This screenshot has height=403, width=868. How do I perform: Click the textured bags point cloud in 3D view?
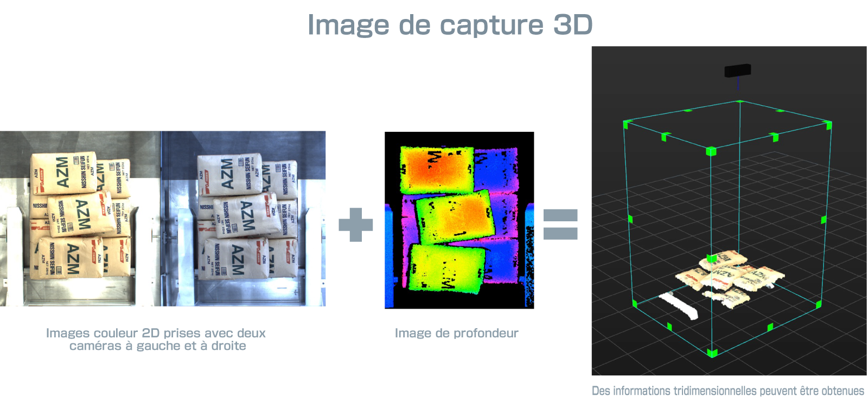coord(730,278)
